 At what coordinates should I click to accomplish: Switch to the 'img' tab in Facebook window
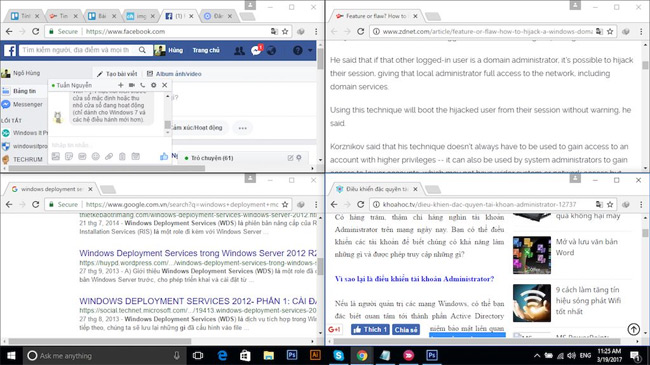click(x=141, y=16)
